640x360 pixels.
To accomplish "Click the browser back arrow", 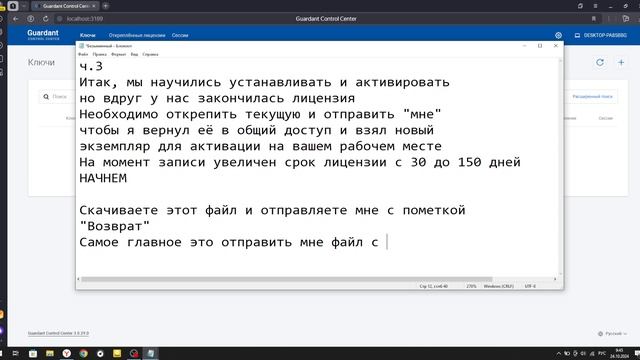I will [16, 19].
